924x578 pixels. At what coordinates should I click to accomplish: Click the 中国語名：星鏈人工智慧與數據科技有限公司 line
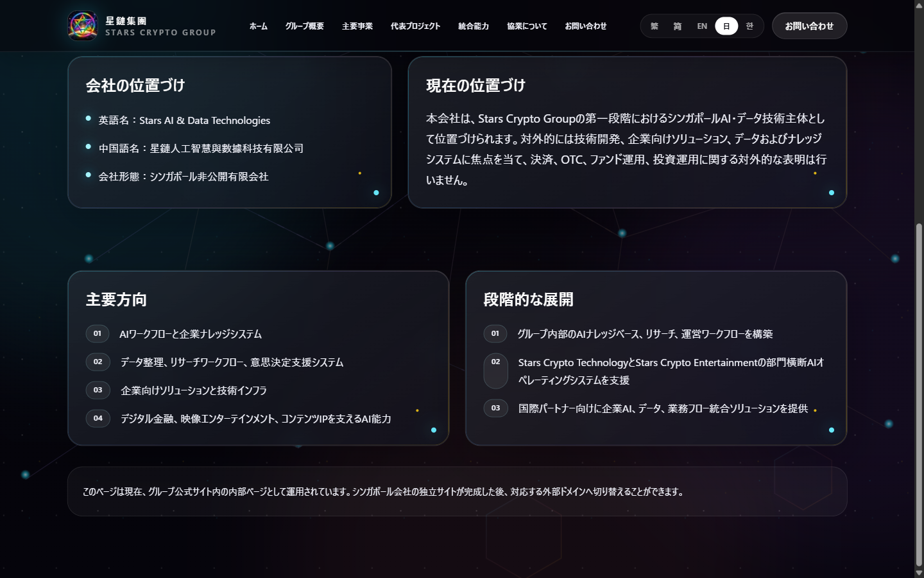coord(201,148)
